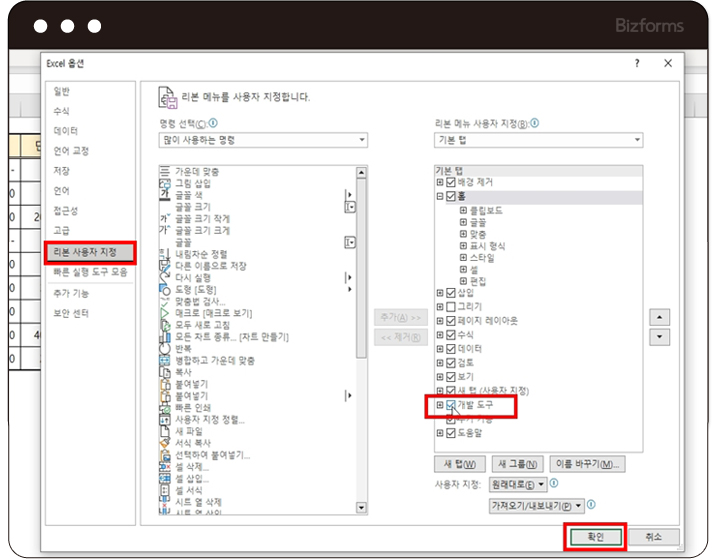
Task: Click the info icon beside 리본 메뉴 사용자 지정
Action: [534, 123]
